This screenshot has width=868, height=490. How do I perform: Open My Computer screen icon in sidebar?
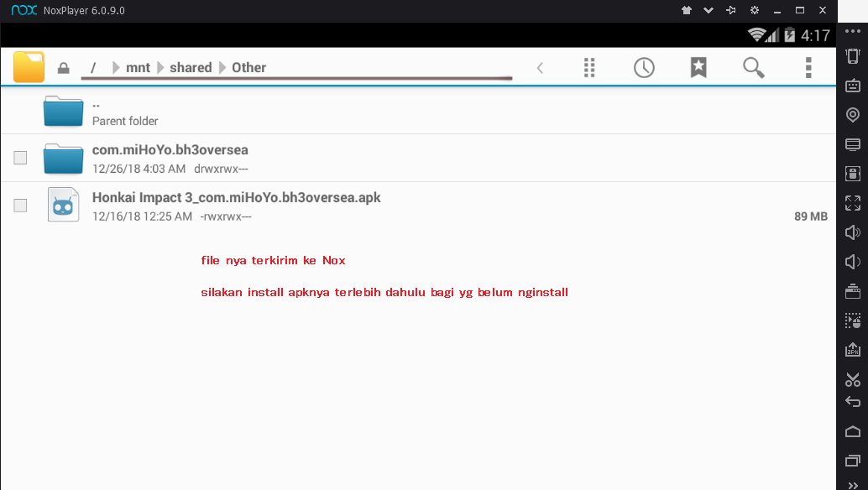coord(853,144)
